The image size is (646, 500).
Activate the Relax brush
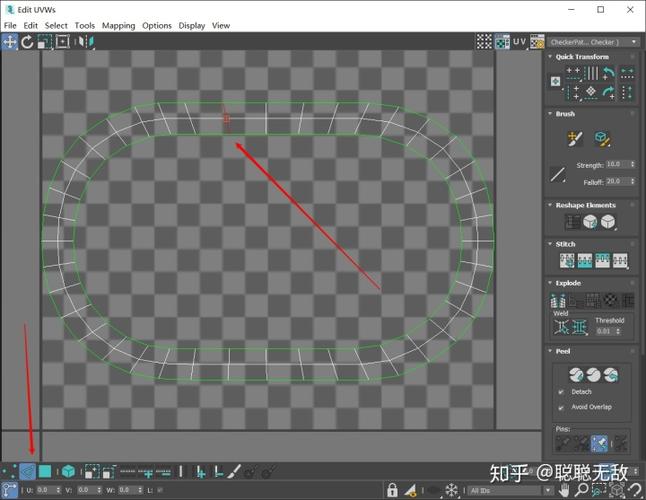click(x=602, y=139)
